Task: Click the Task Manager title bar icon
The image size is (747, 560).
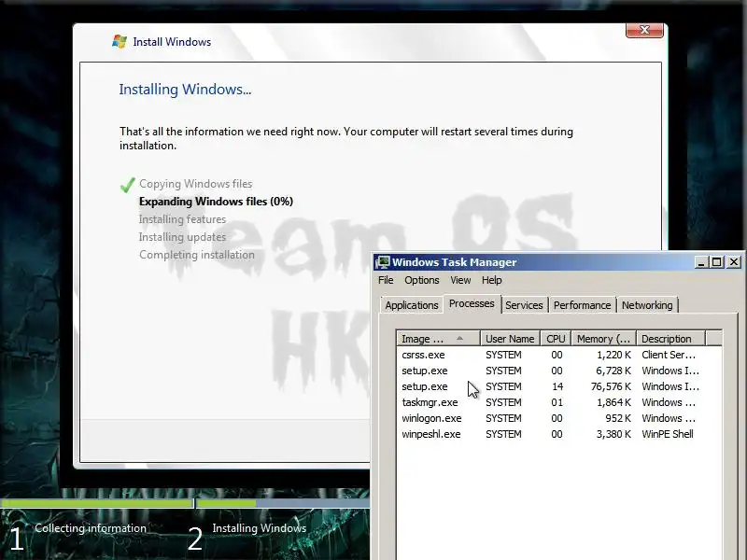Action: (x=383, y=262)
